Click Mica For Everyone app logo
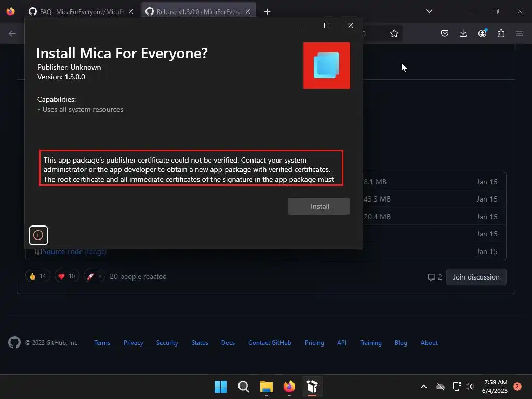 point(326,65)
